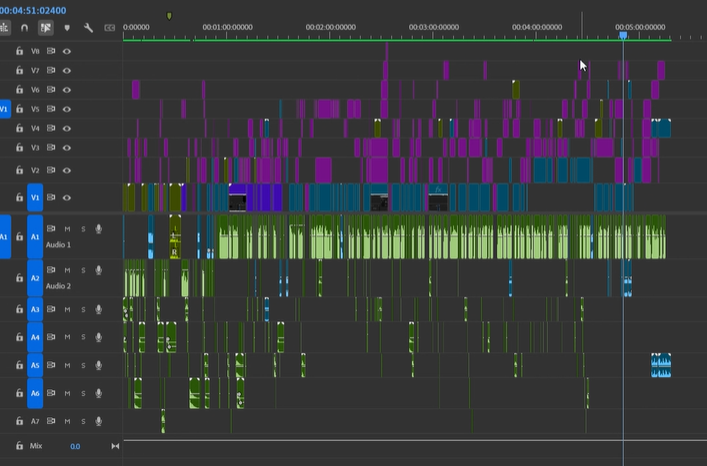Toggle sync lock on track A7
Viewport: 707px width, 466px height.
click(51, 421)
